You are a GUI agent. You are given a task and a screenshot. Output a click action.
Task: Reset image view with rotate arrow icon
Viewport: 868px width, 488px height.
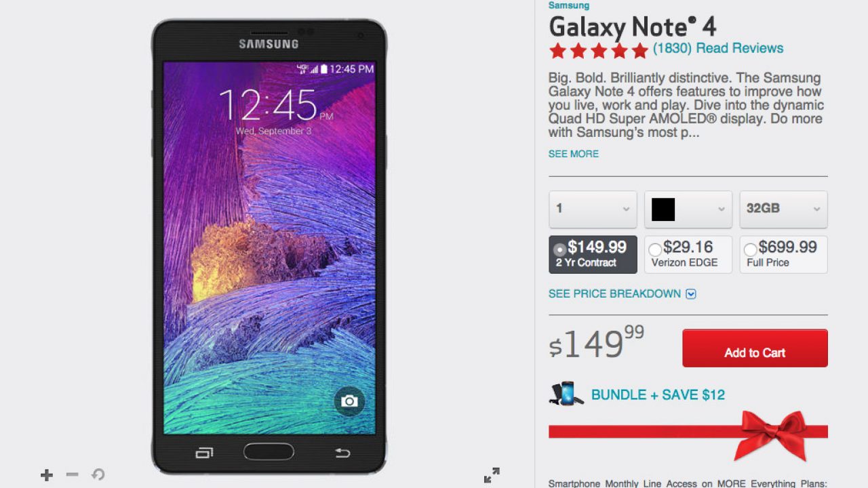coord(98,474)
